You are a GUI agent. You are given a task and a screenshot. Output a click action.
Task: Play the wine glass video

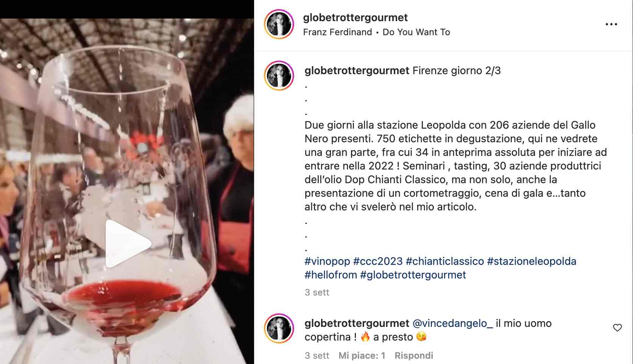(x=127, y=243)
